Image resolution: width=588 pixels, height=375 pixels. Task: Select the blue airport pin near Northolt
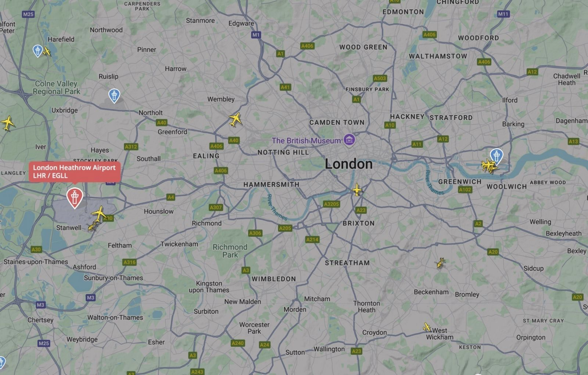(x=114, y=96)
